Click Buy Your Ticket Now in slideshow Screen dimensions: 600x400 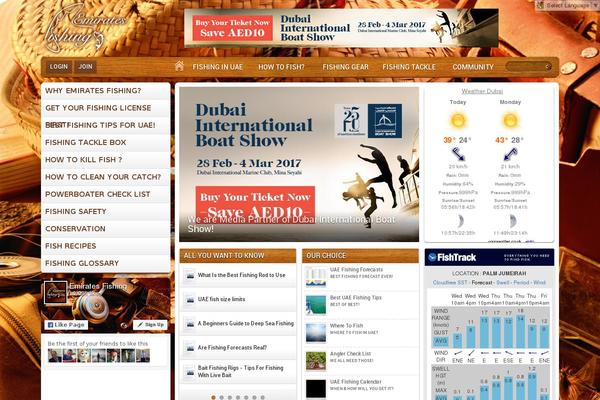[255, 203]
